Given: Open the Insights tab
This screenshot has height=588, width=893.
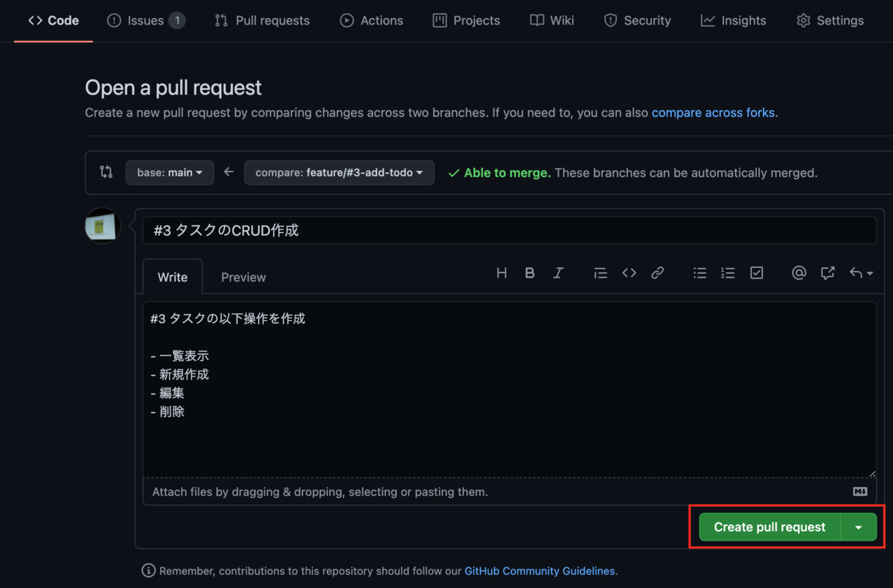Looking at the screenshot, I should 733,21.
